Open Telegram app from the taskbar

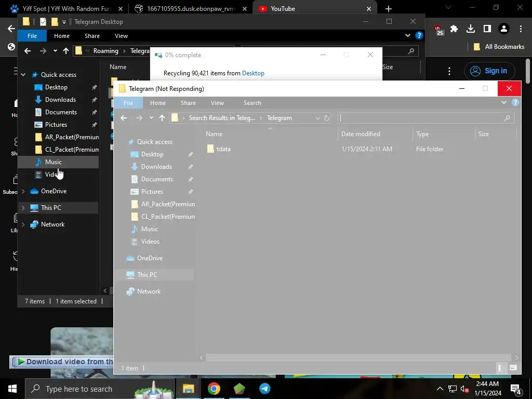coord(264,389)
